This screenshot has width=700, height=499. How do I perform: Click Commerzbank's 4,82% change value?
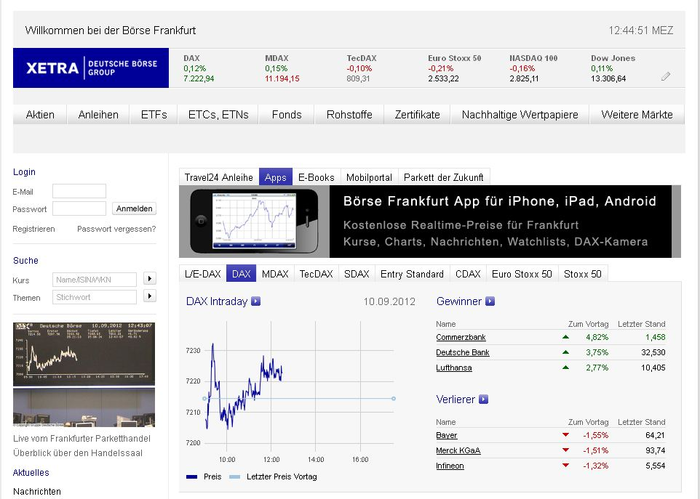click(x=597, y=337)
